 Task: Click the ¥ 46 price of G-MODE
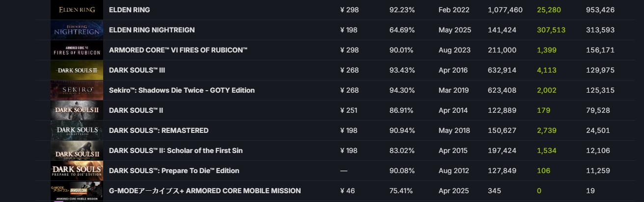pos(347,191)
